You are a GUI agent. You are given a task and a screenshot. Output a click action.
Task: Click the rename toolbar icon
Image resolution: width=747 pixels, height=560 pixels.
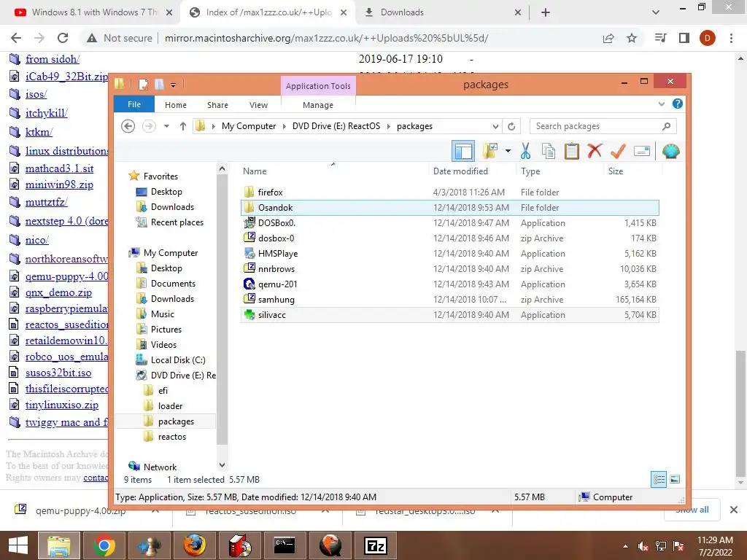click(x=642, y=152)
